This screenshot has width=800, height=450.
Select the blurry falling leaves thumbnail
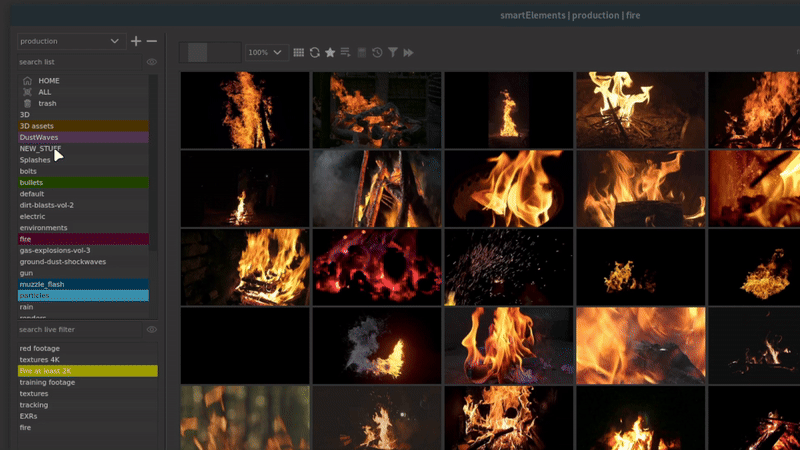click(245, 418)
